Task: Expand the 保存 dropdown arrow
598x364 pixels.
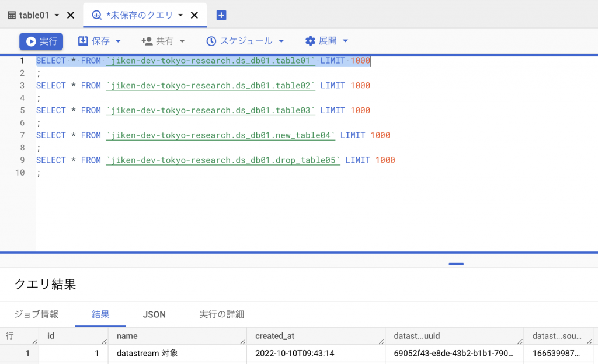Action: point(118,41)
